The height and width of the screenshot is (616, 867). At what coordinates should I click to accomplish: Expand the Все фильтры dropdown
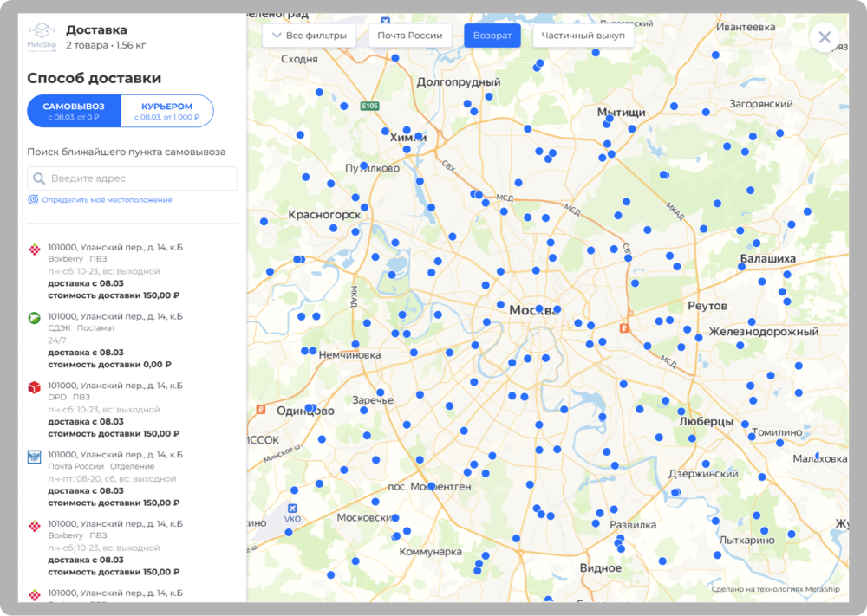coord(310,36)
